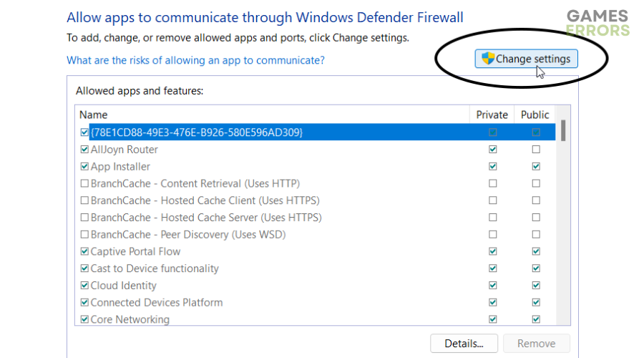
Task: Toggle Captive Portal Flow Public checkbox
Action: pyautogui.click(x=536, y=251)
